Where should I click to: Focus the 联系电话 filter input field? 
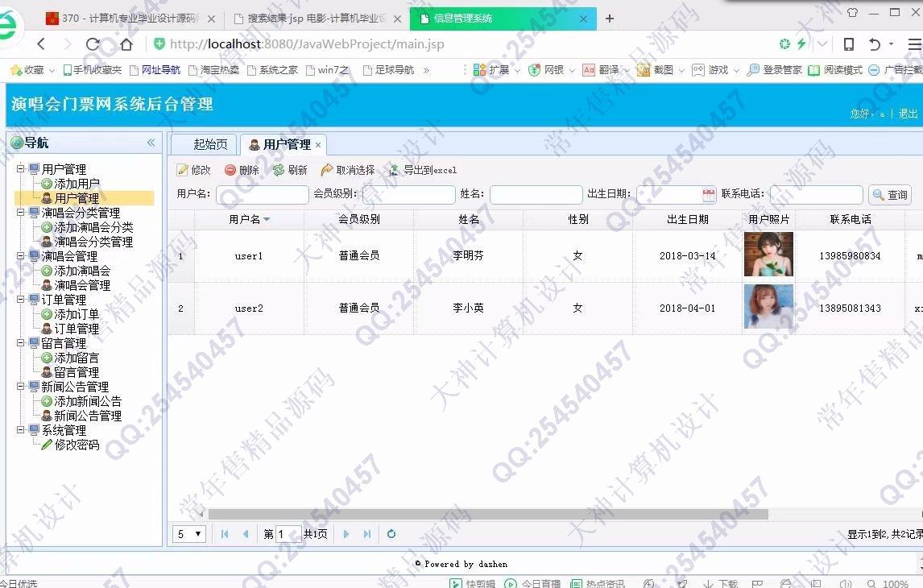click(817, 195)
